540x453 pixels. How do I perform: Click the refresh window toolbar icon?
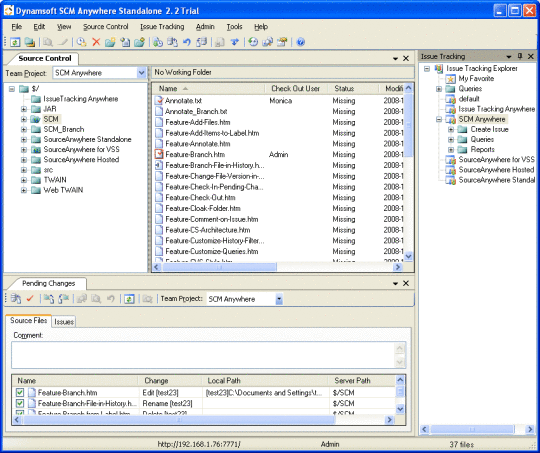15,42
